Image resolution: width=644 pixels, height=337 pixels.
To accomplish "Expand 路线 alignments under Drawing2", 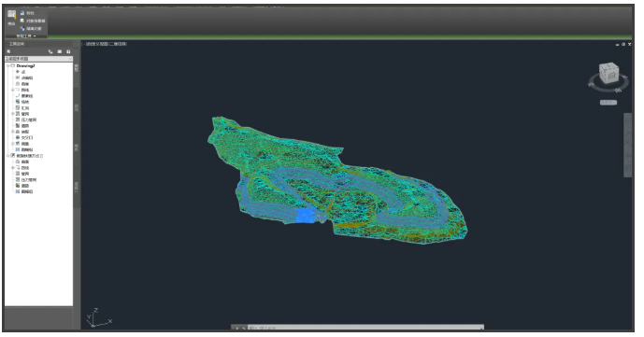I will coord(13,90).
